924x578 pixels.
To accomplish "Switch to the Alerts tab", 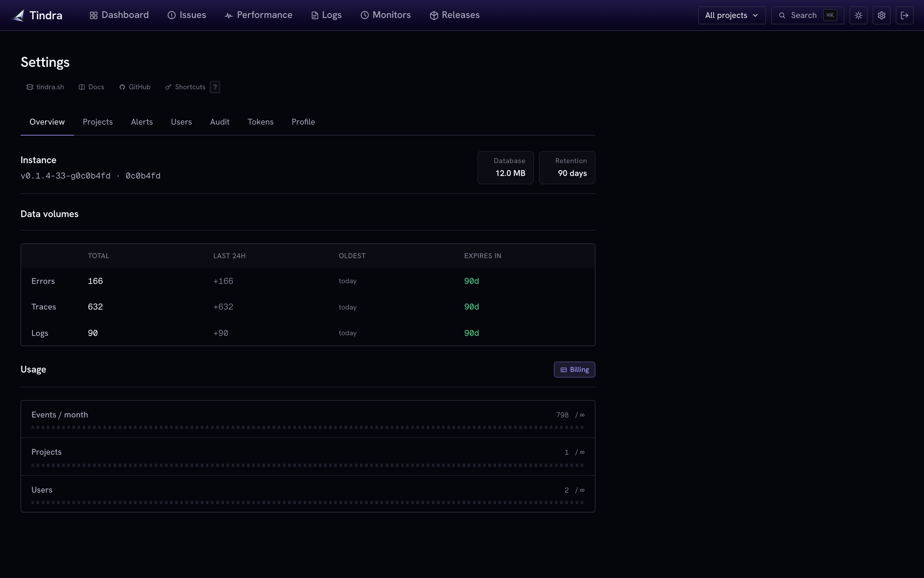I will pos(142,122).
